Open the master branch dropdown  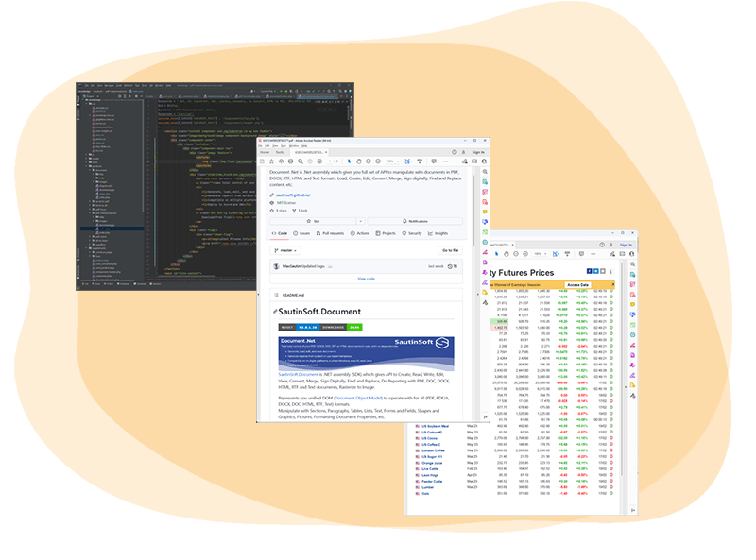(x=288, y=250)
